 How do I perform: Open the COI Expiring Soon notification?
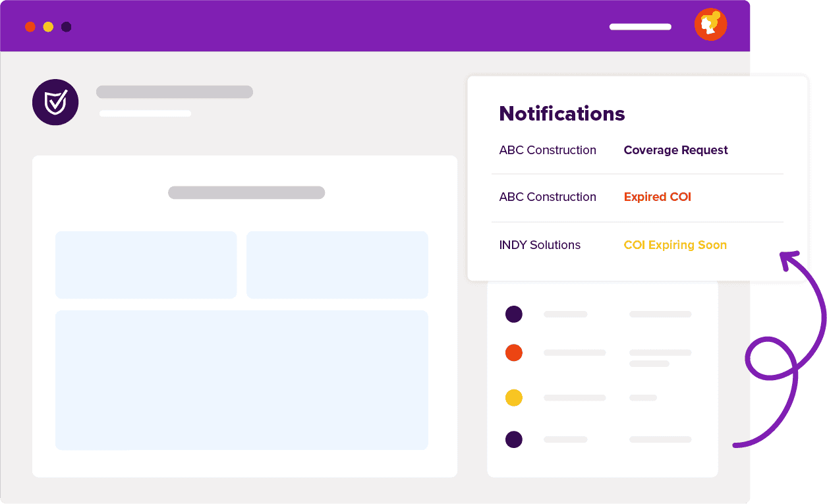click(675, 245)
